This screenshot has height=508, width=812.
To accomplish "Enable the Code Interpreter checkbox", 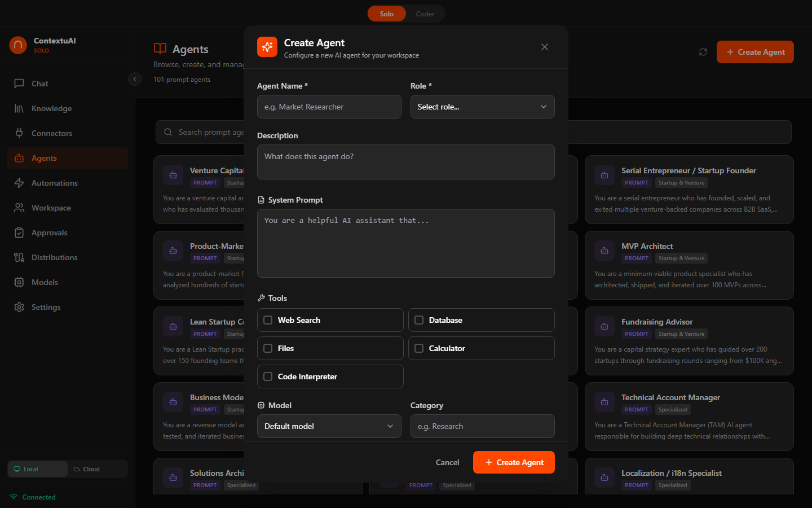I will [x=268, y=376].
